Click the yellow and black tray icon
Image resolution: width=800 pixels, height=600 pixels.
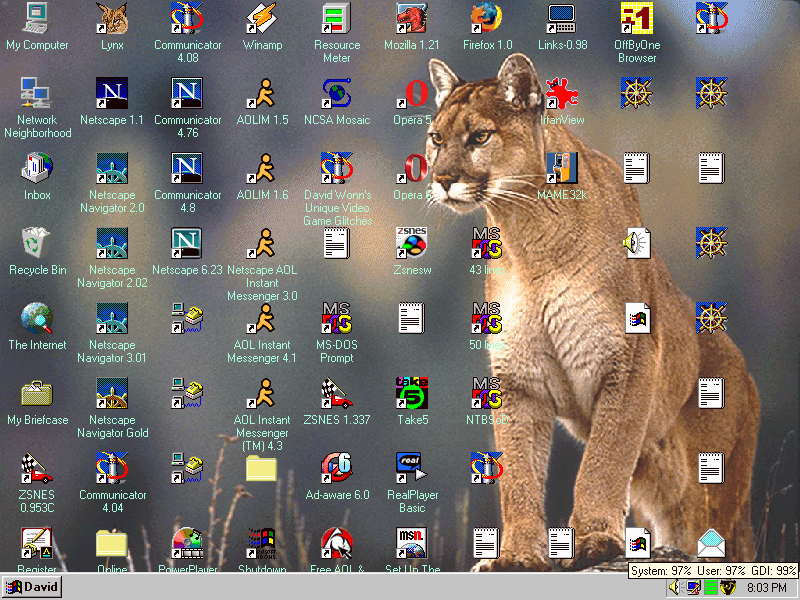click(728, 587)
